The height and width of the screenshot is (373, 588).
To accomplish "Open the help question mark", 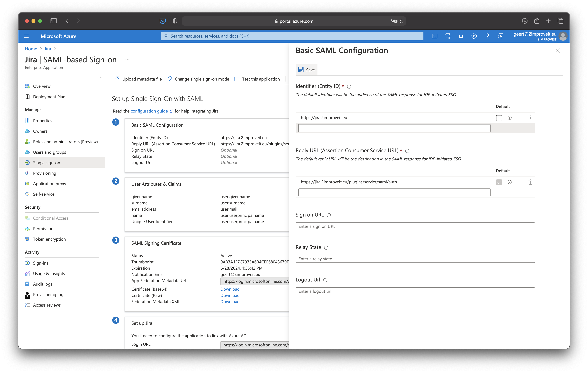I will pos(487,36).
